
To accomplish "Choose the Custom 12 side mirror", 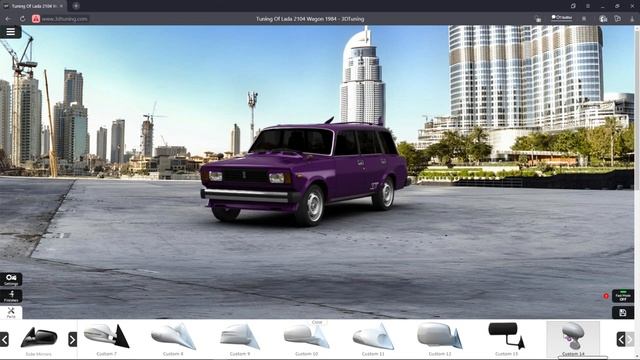I will coord(440,339).
